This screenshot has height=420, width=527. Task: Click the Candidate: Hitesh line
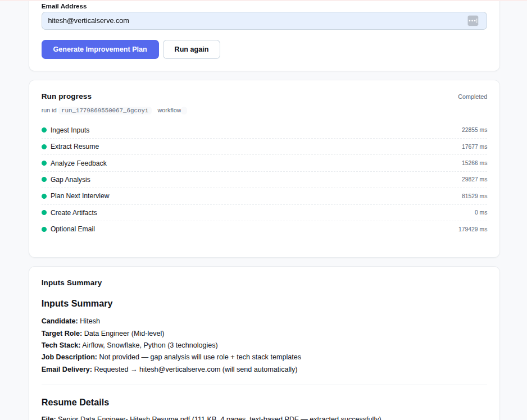coord(71,321)
